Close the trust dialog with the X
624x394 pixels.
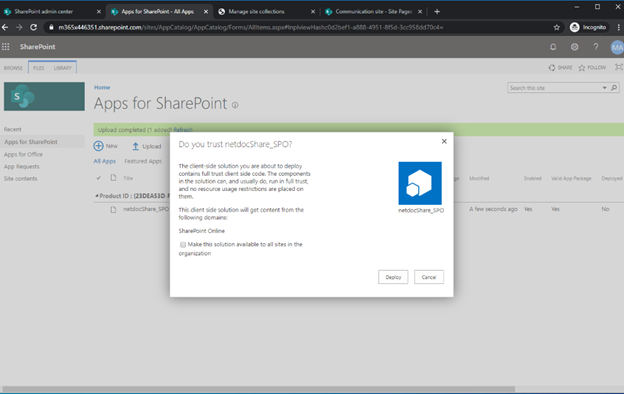coord(444,141)
